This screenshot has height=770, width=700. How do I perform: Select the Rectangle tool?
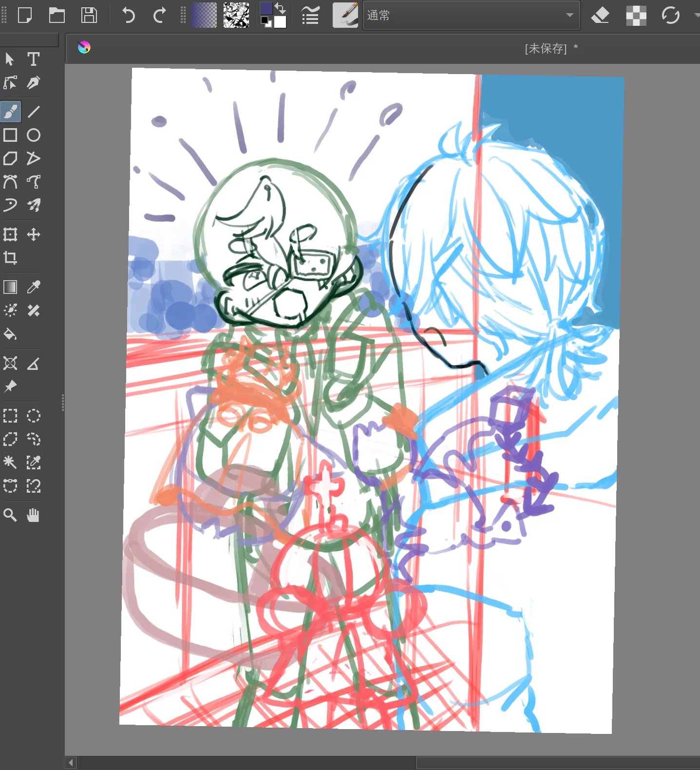(10, 135)
